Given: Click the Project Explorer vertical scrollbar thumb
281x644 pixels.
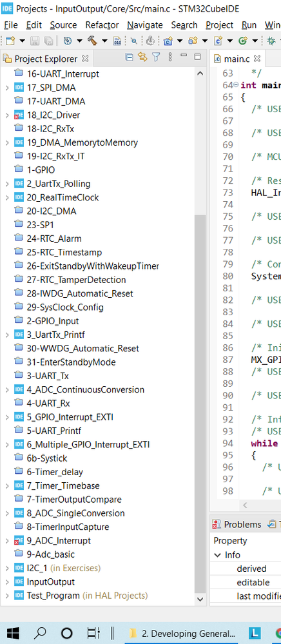Looking at the screenshot, I should pyautogui.click(x=200, y=402).
